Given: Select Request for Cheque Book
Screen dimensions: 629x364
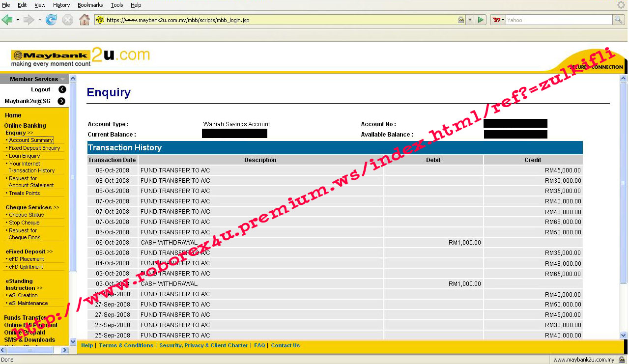Looking at the screenshot, I should point(25,234).
